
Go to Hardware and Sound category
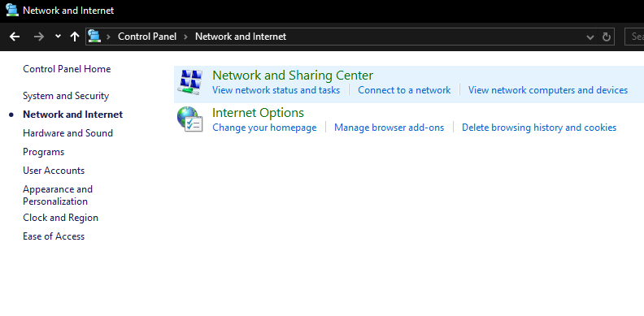point(67,133)
